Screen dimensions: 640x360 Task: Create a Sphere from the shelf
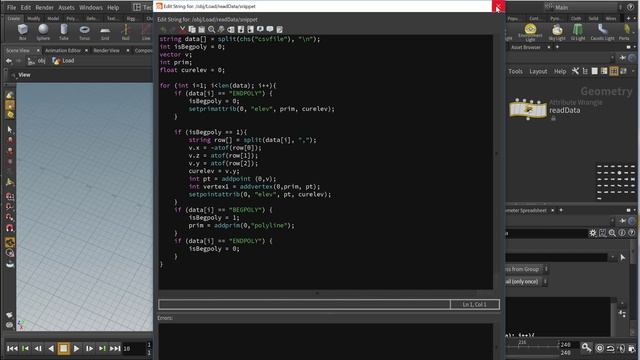click(43, 31)
